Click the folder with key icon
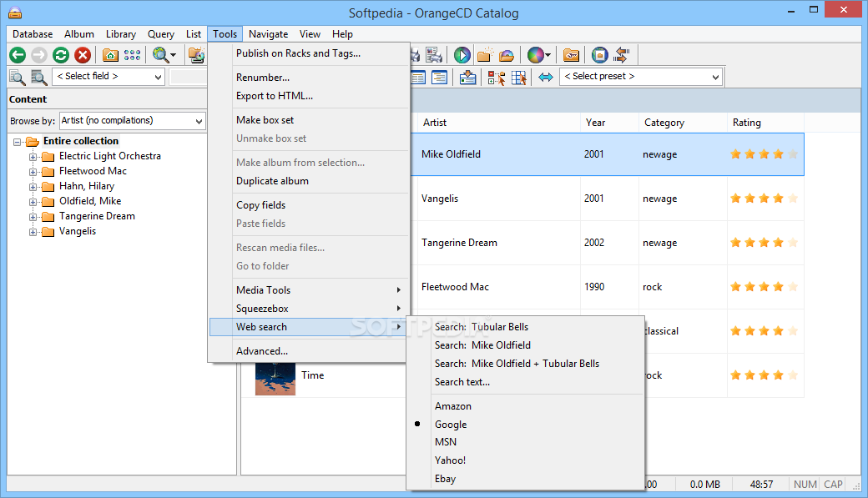Screen dimensions: 868x498 click(x=571, y=55)
